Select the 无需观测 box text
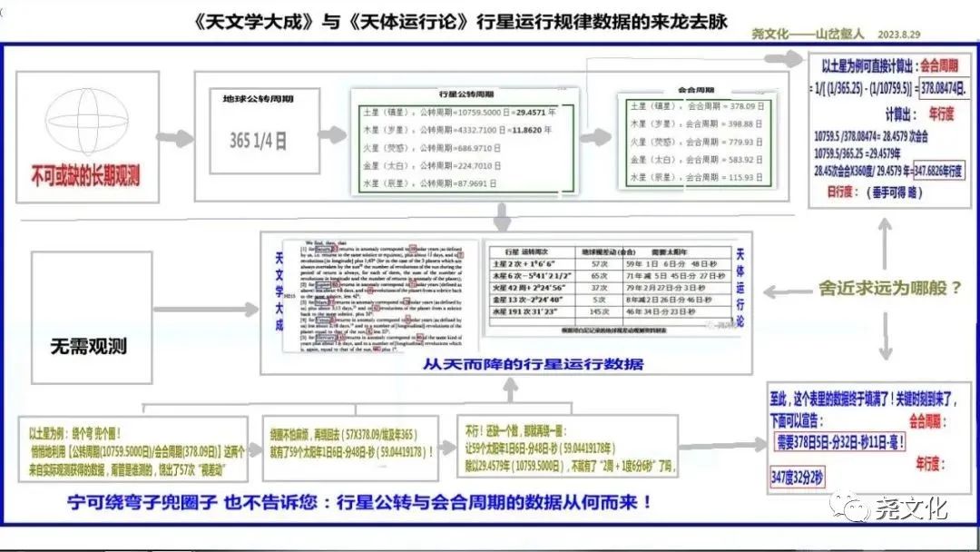The height and width of the screenshot is (552, 980). click(89, 346)
